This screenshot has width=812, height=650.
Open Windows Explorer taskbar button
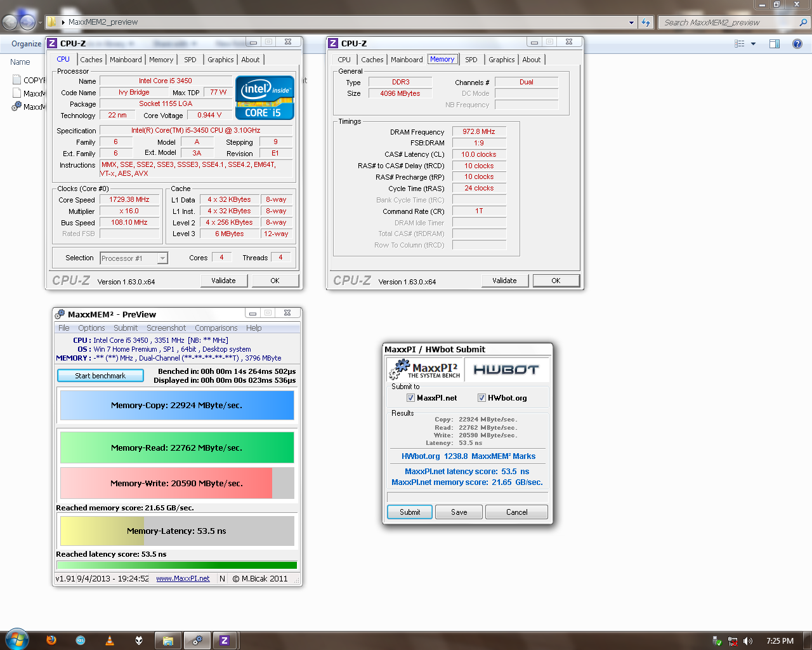[168, 640]
